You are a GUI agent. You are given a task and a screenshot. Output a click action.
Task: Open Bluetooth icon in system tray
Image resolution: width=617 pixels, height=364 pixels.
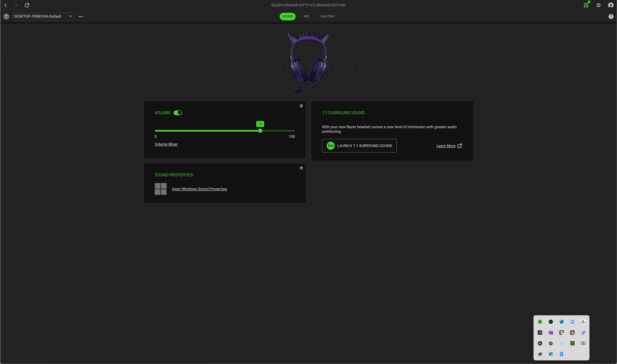click(x=562, y=354)
